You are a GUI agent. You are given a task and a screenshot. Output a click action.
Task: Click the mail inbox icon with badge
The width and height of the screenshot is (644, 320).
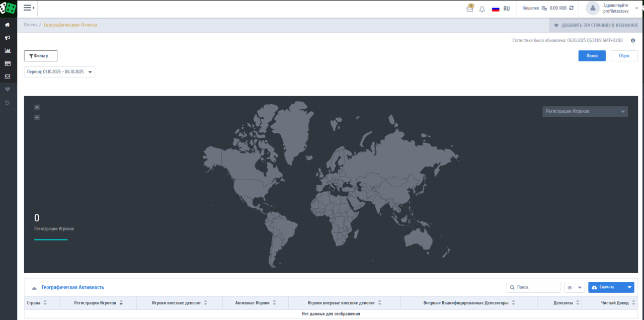pyautogui.click(x=470, y=9)
